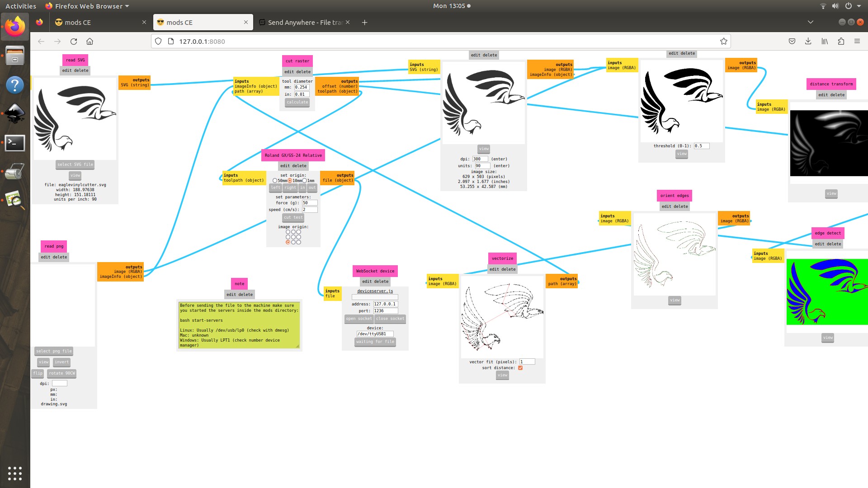Open the Activities overview
Viewport: 868px width, 488px height.
pos(21,6)
